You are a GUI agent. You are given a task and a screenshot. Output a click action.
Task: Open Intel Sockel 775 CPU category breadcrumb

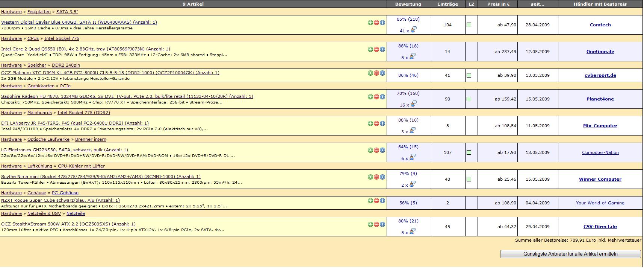[62, 38]
